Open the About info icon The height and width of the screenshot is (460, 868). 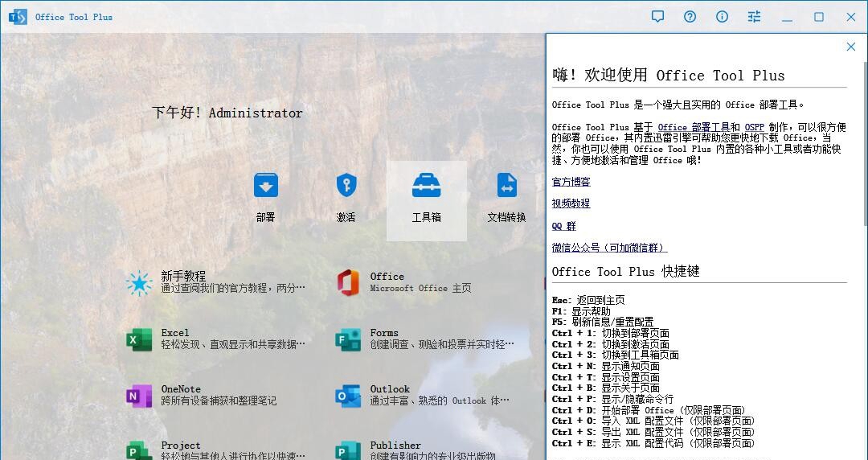[722, 17]
